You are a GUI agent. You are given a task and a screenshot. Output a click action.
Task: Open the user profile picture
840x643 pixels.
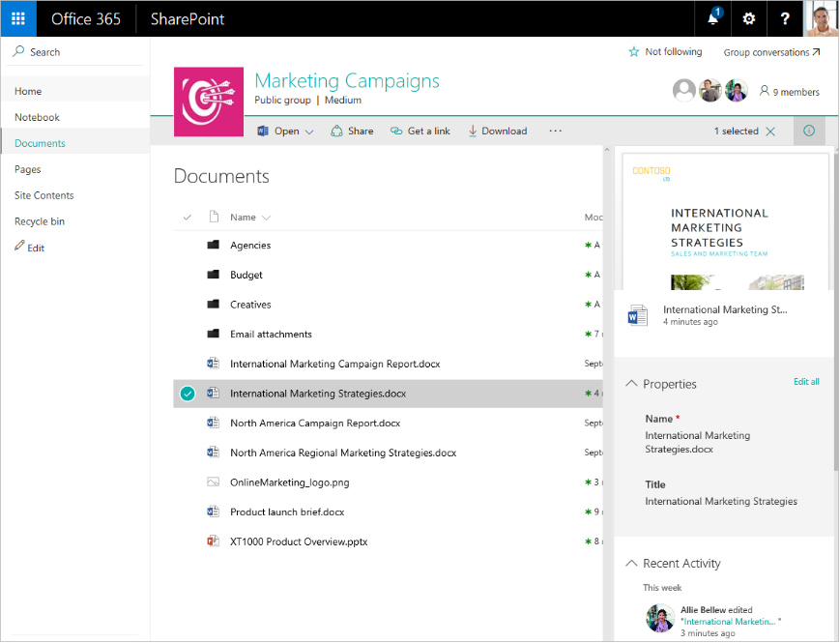point(822,18)
